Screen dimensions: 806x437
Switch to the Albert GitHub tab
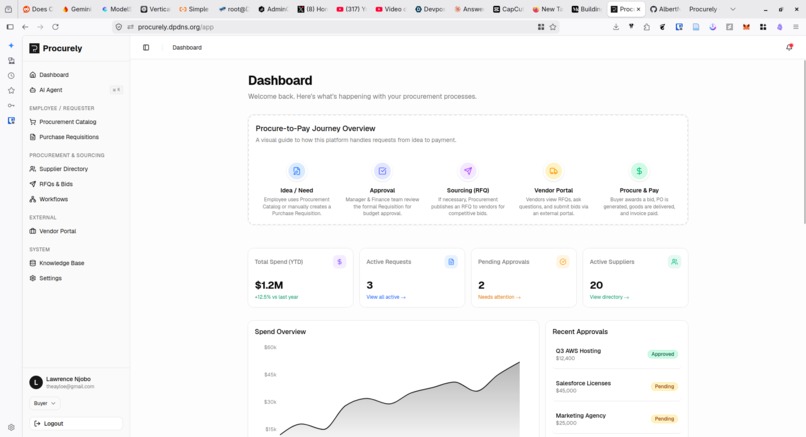tap(664, 9)
